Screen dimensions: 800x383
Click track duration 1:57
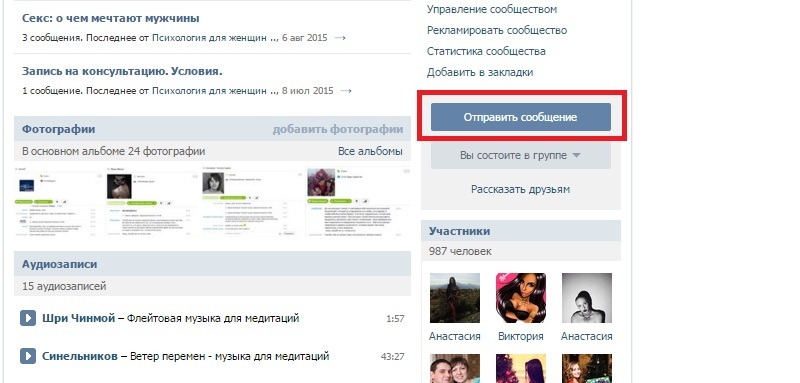pyautogui.click(x=395, y=319)
